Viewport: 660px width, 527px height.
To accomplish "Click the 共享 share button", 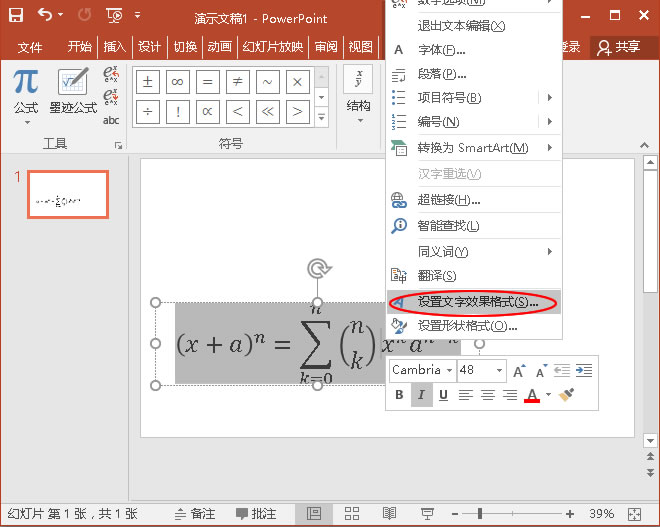I will point(617,47).
